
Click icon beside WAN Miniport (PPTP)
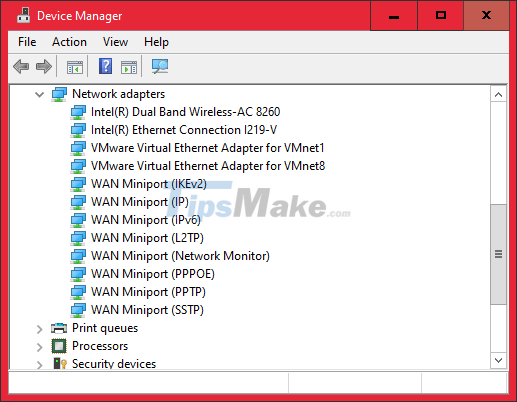point(78,292)
